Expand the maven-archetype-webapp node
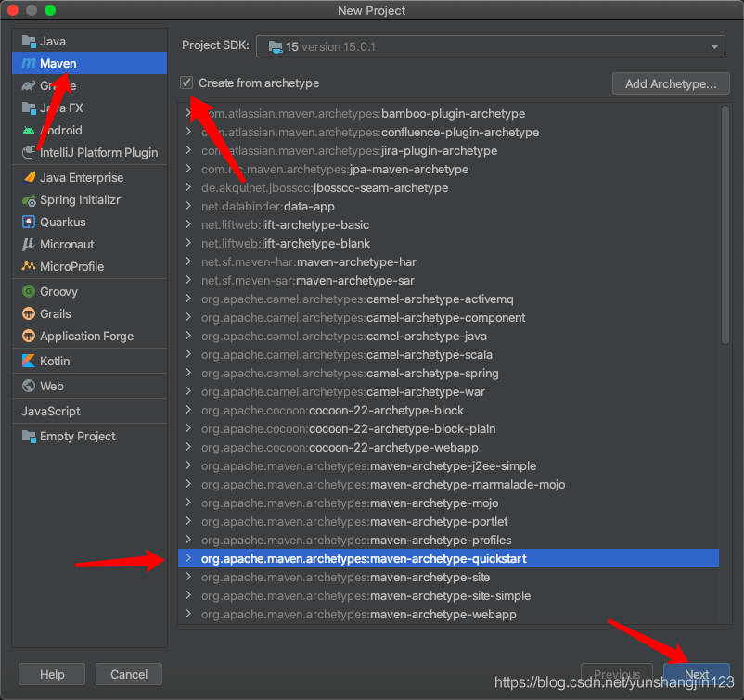Screen dimensions: 744x700 (189, 614)
